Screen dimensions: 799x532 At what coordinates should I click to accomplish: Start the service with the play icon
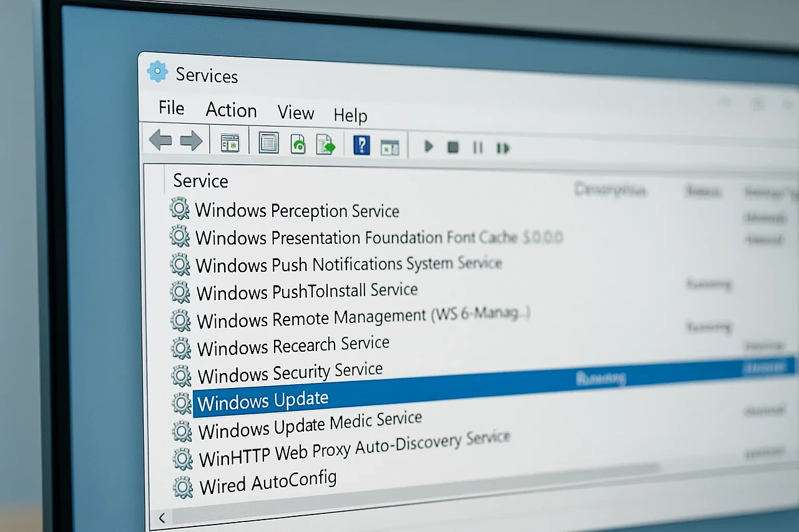(429, 147)
